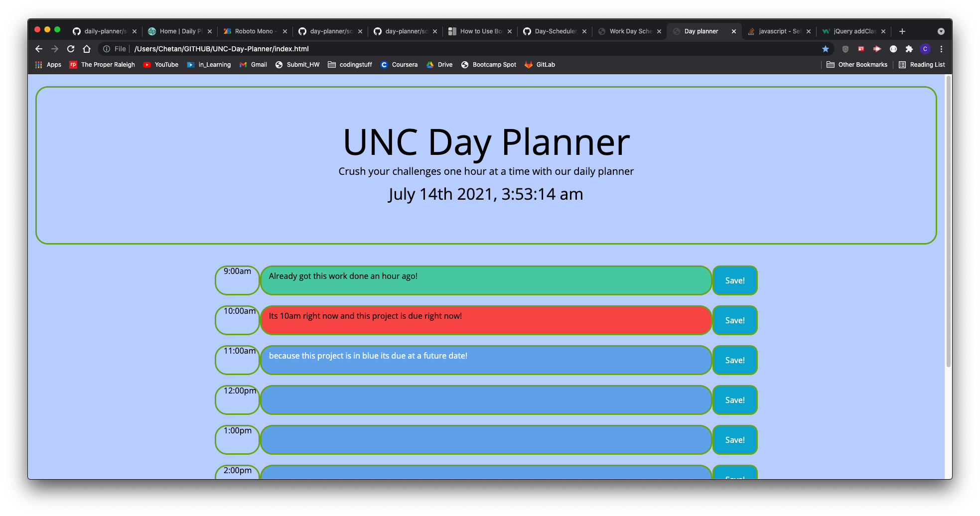Switch to the Day-Scheduler tab
Screen dimensions: 980x516
[555, 31]
